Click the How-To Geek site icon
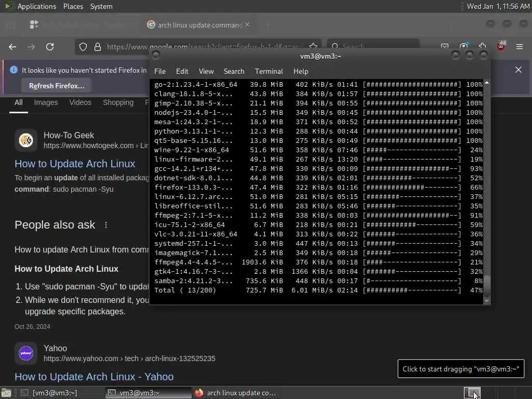 click(x=26, y=140)
